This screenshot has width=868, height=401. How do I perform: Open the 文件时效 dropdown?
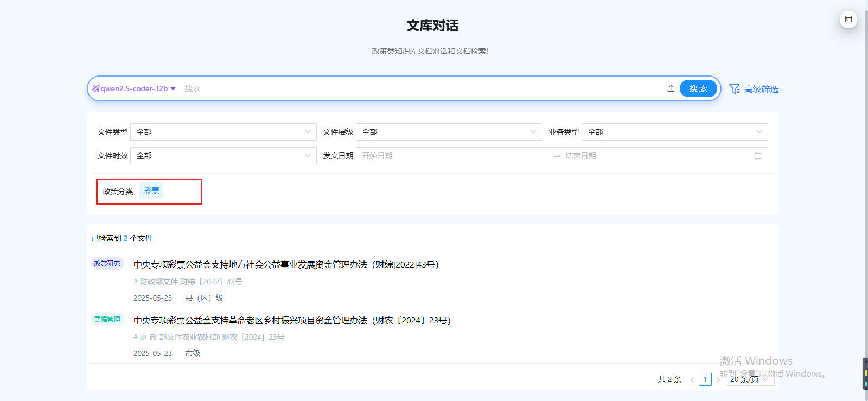click(223, 156)
